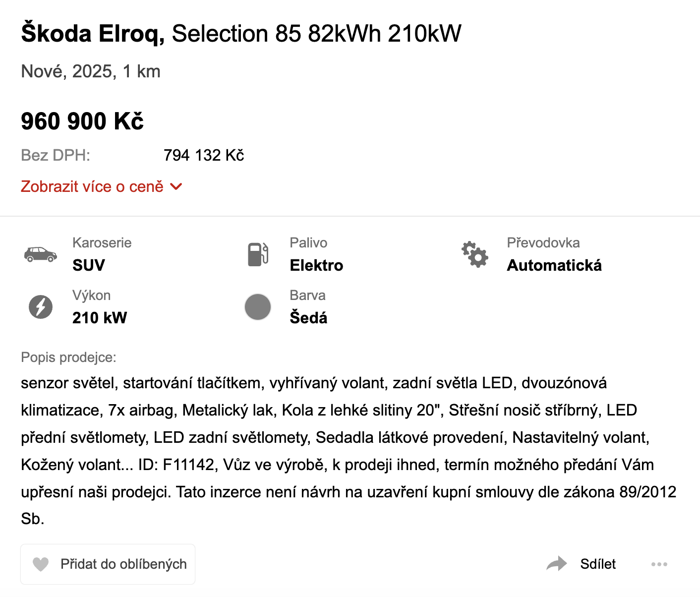Viewport: 700px width, 597px height.
Task: Click the gears icon next to Převodovka
Action: (x=475, y=254)
